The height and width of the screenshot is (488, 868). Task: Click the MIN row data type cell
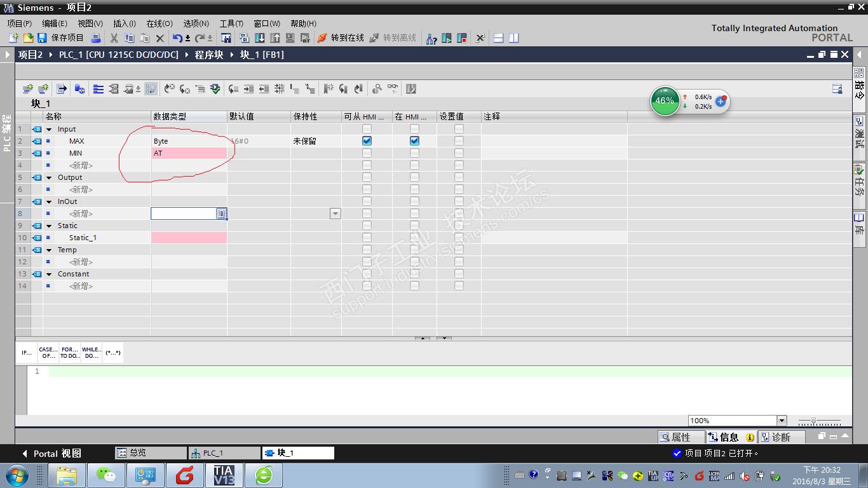point(189,153)
